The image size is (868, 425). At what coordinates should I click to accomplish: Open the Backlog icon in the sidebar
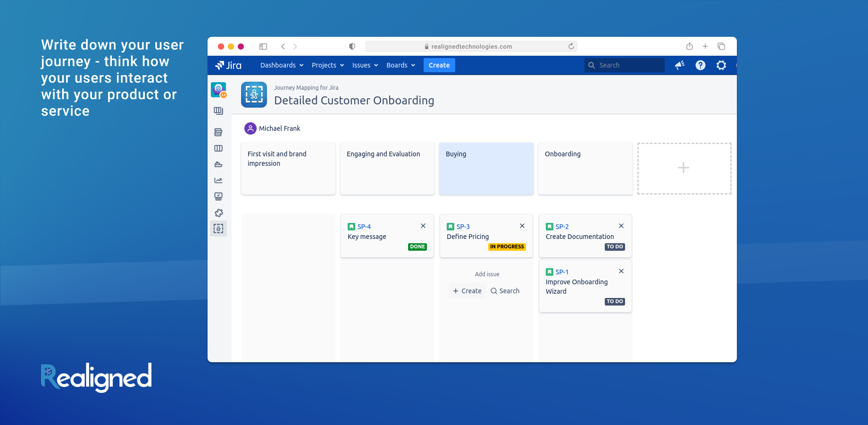218,132
